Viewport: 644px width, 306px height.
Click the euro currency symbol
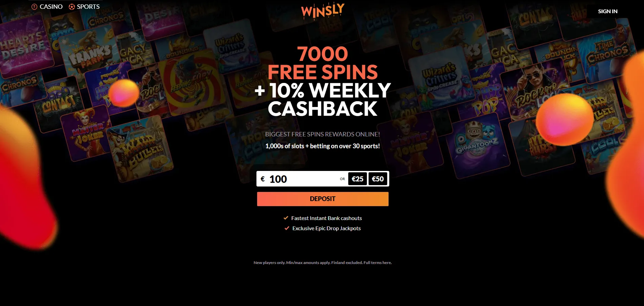point(263,179)
